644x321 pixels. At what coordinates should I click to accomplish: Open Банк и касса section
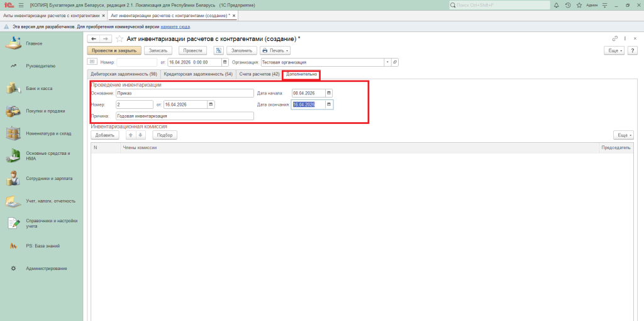point(39,89)
